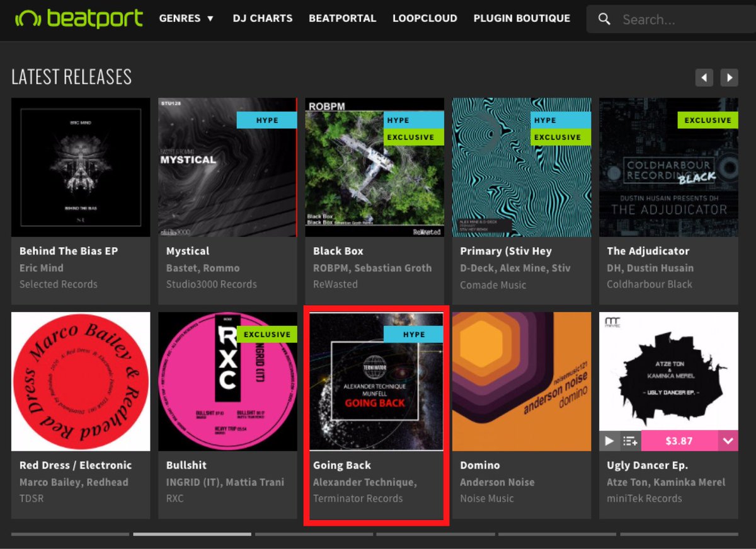Select the highlighted second carousel page bar
The height and width of the screenshot is (549, 756).
click(x=192, y=535)
